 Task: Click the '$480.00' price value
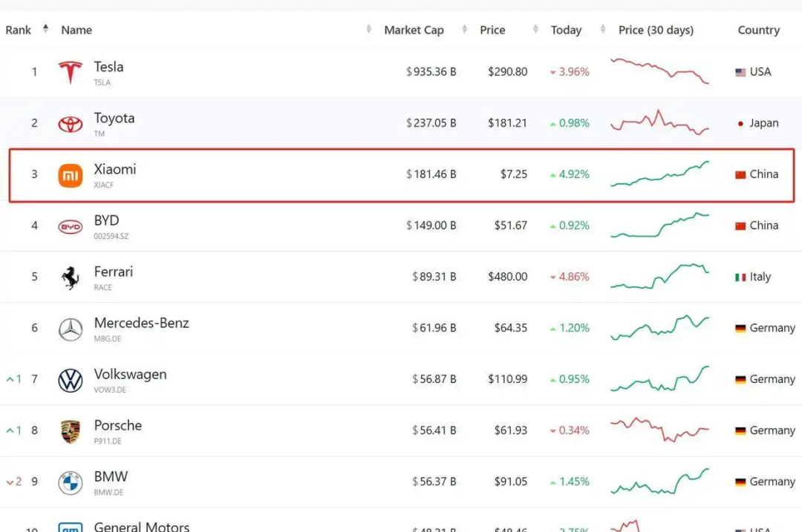point(507,277)
